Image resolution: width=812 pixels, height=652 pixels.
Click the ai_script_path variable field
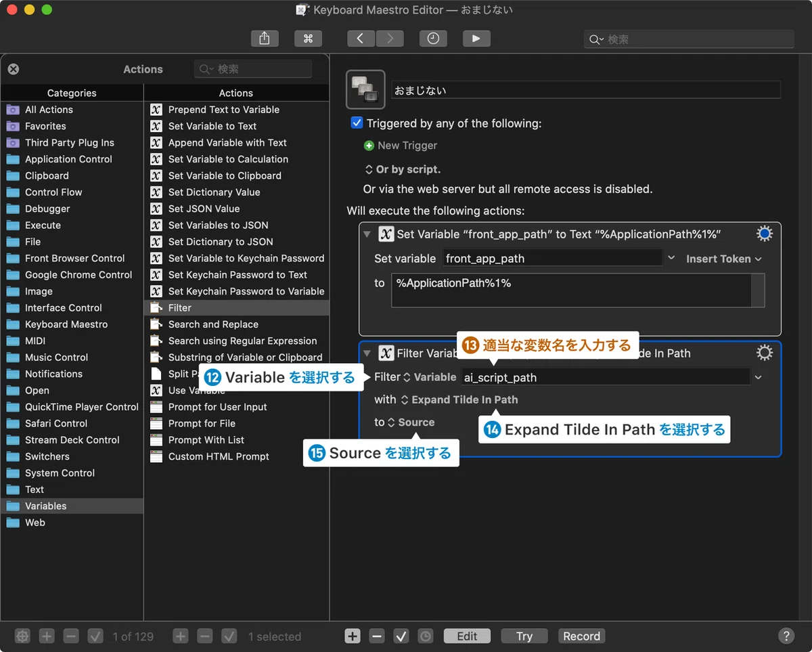[606, 377]
